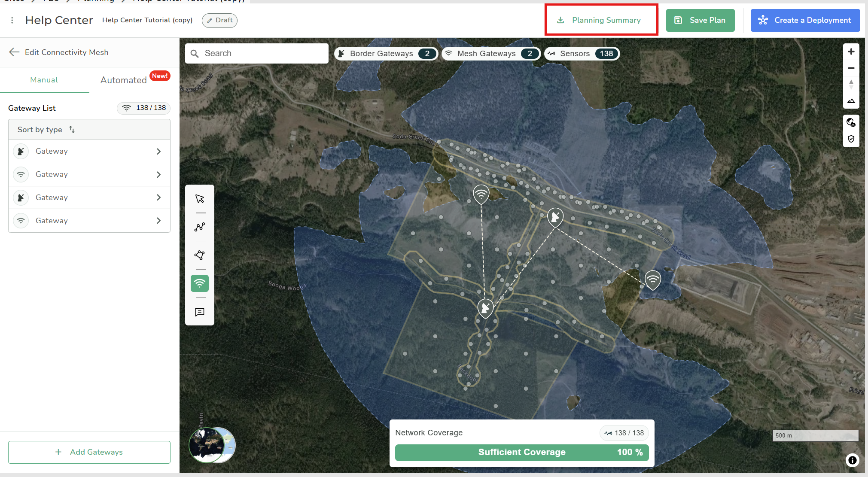Click the green gateway placement tool
Image resolution: width=868 pixels, height=477 pixels.
coord(200,283)
